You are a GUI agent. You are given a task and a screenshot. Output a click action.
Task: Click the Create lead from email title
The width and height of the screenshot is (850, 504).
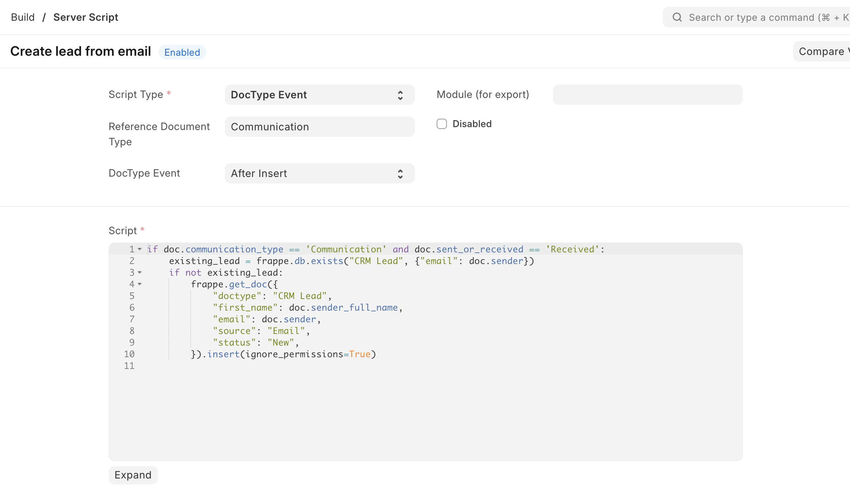81,52
